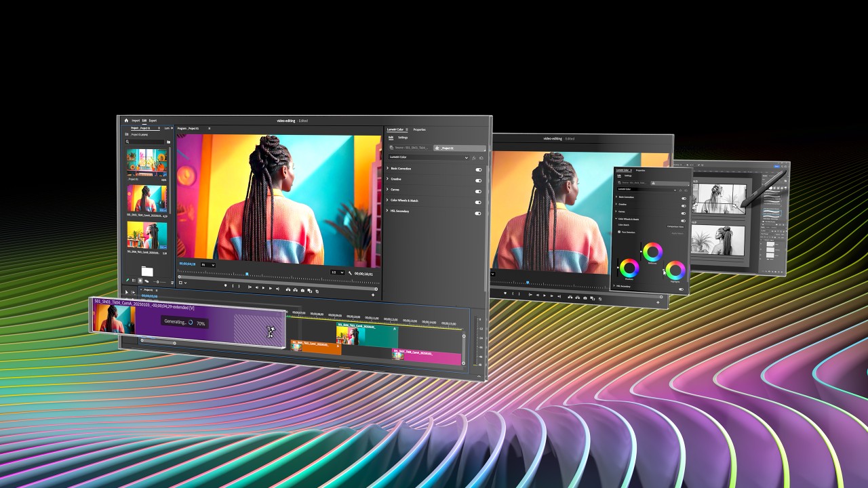
Task: Click the Extract icon in main monitor controls
Action: tap(295, 290)
